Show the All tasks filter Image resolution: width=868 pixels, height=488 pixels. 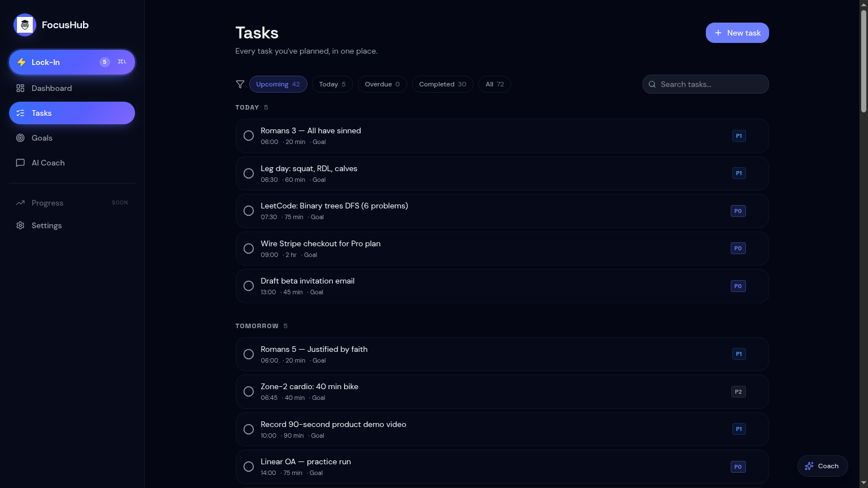[494, 84]
